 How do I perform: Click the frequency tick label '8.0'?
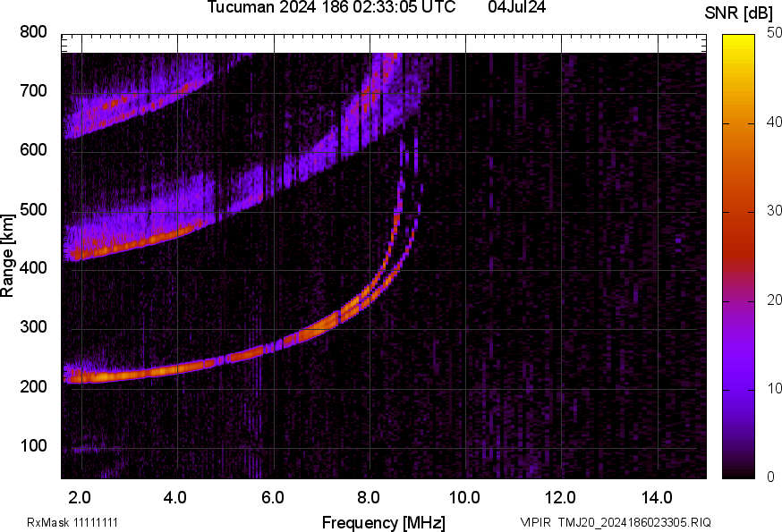pos(369,497)
